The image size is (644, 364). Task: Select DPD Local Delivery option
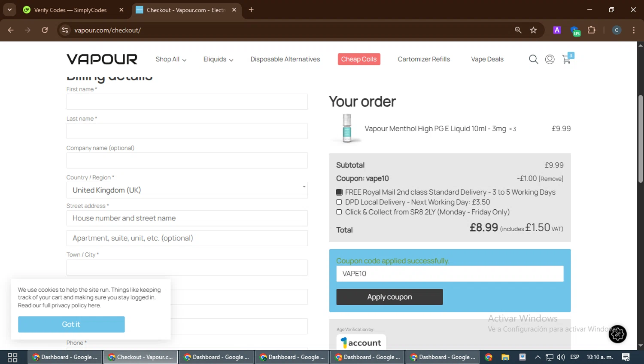[339, 202]
